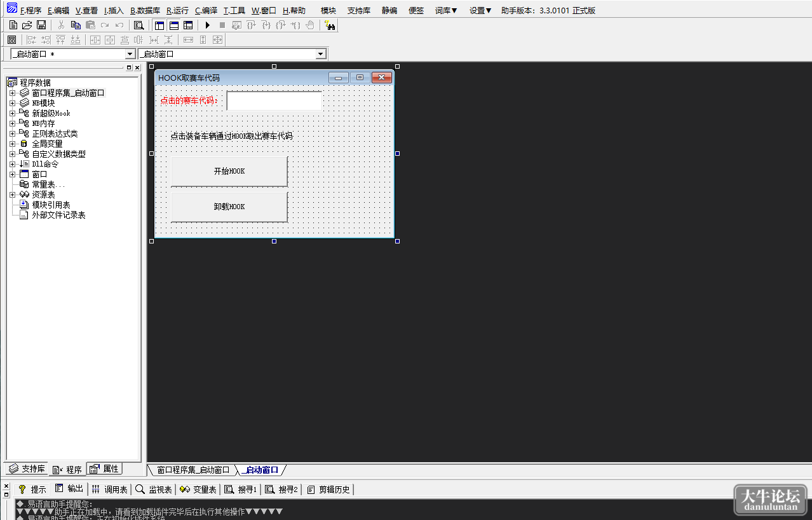The height and width of the screenshot is (520, 812).
Task: Click the Undo arrow toolbar icon
Action: pyautogui.click(x=119, y=25)
